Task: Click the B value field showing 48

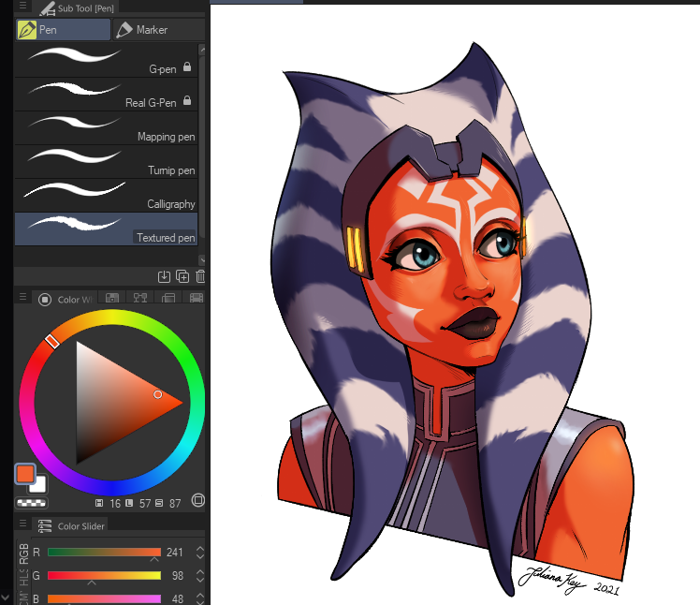Action: click(x=178, y=598)
